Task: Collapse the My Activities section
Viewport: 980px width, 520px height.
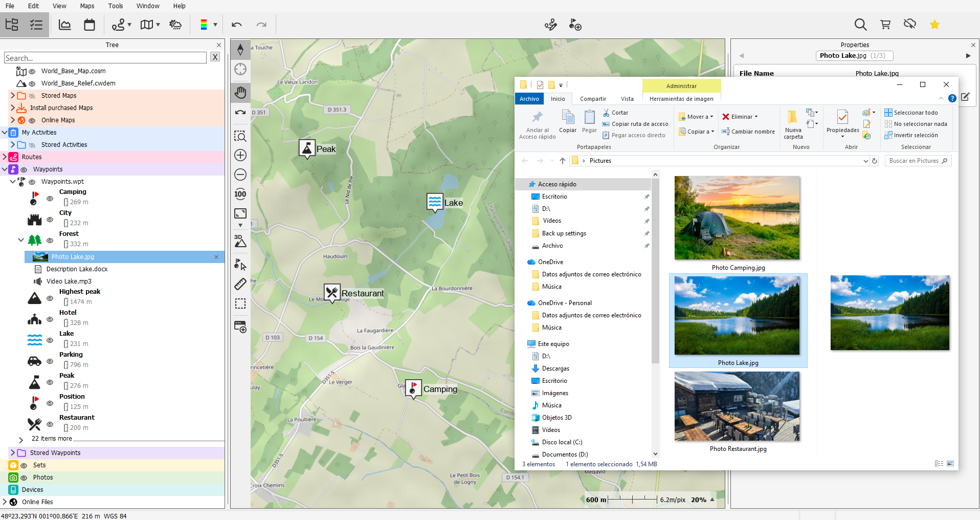Action: (5, 133)
